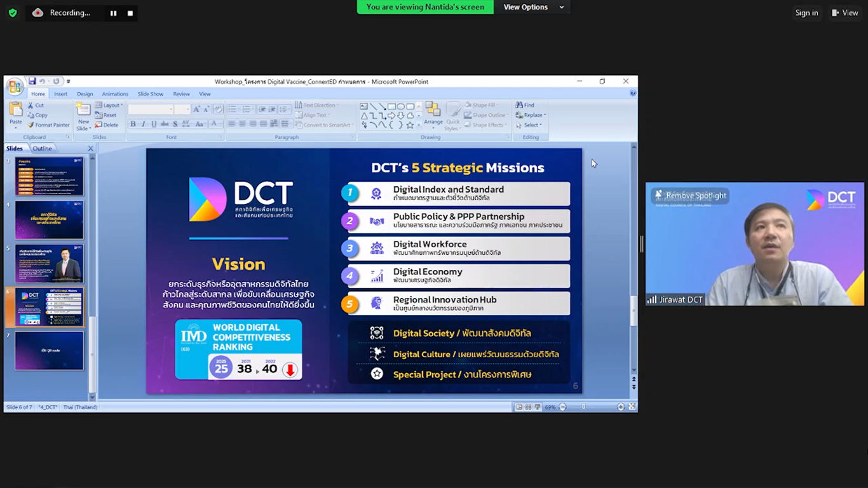Select the right arrow shape in gallery
Image resolution: width=868 pixels, height=488 pixels.
(x=392, y=116)
